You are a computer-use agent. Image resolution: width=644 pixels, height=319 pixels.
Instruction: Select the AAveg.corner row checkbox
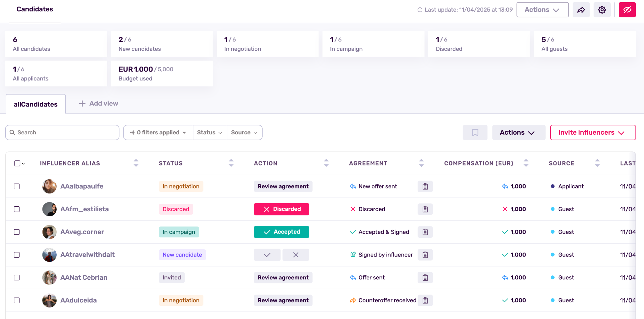17,232
